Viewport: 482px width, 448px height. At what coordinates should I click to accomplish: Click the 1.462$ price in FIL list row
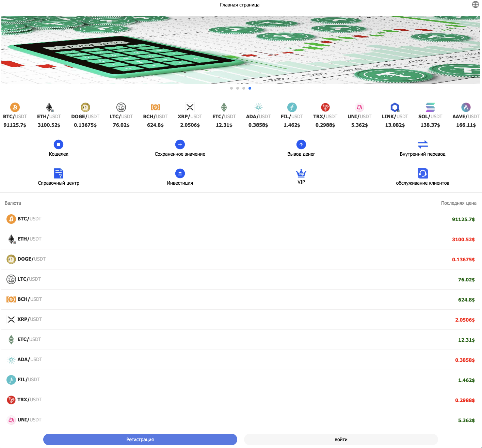pos(466,380)
